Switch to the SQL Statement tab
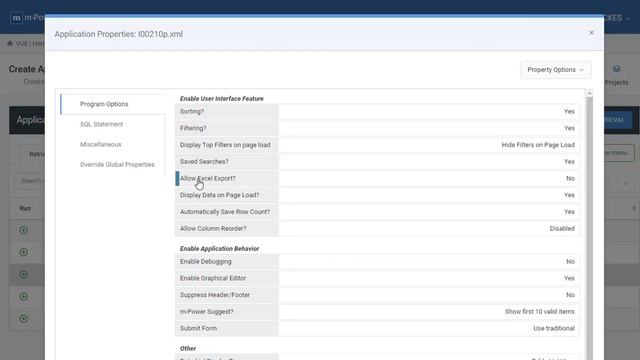Viewport: 640px width, 360px height. 101,124
